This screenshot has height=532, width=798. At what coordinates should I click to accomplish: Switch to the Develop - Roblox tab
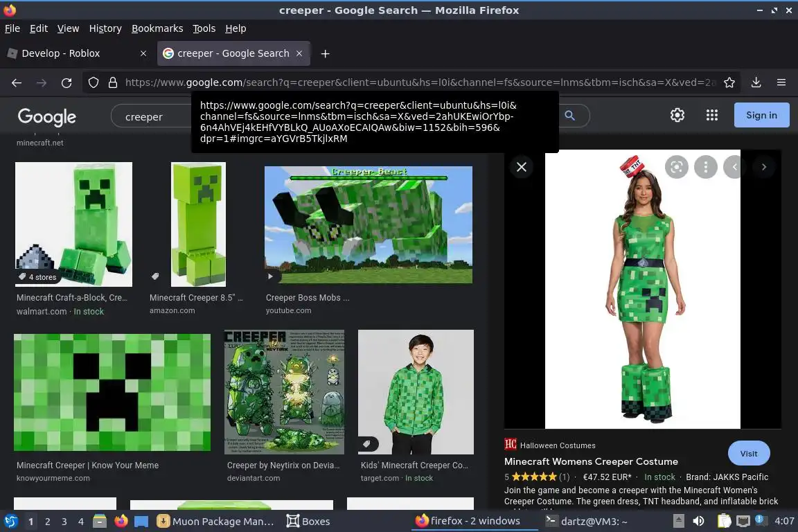tap(78, 53)
